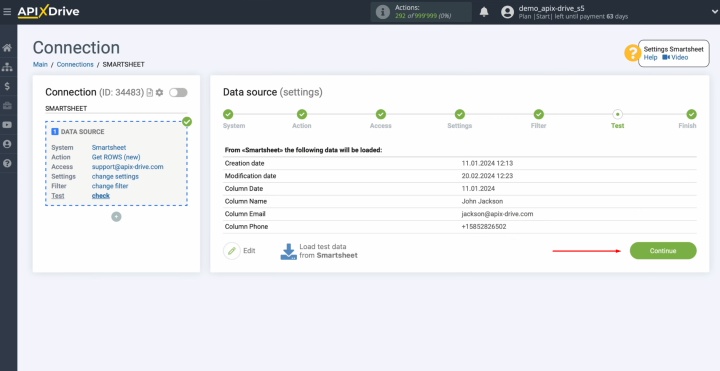Click the SMARTSHEET connection name field
The height and width of the screenshot is (371, 720).
coord(116,109)
